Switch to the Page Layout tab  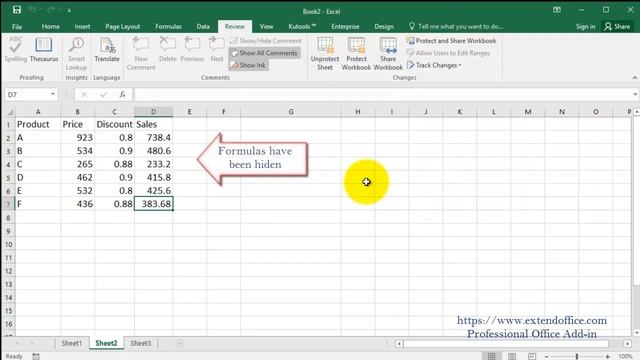(122, 27)
